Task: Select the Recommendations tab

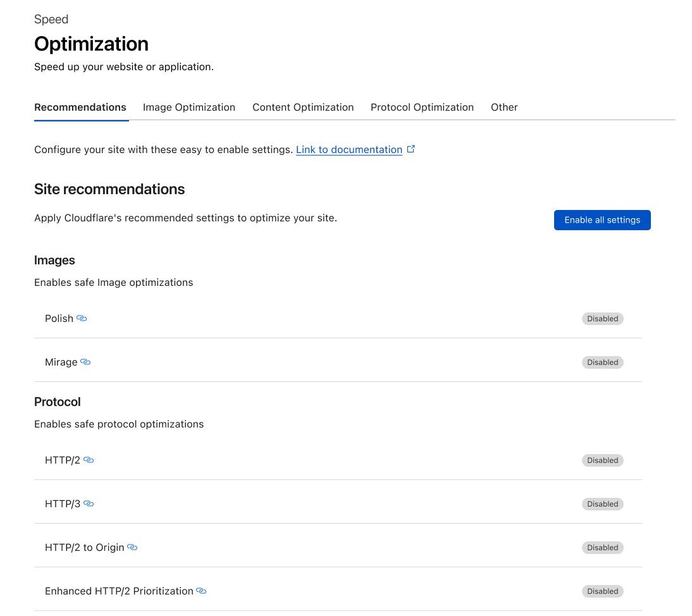Action: click(80, 108)
